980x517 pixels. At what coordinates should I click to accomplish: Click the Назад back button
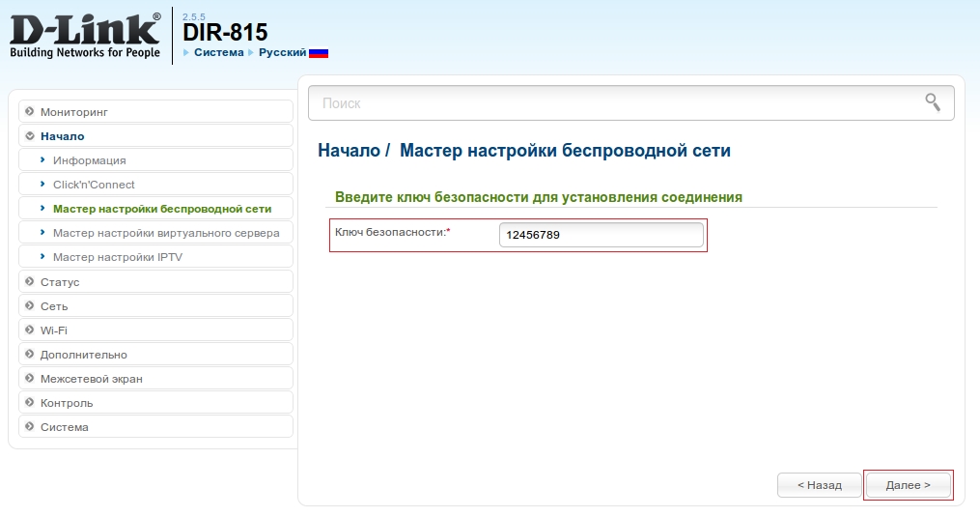point(819,485)
